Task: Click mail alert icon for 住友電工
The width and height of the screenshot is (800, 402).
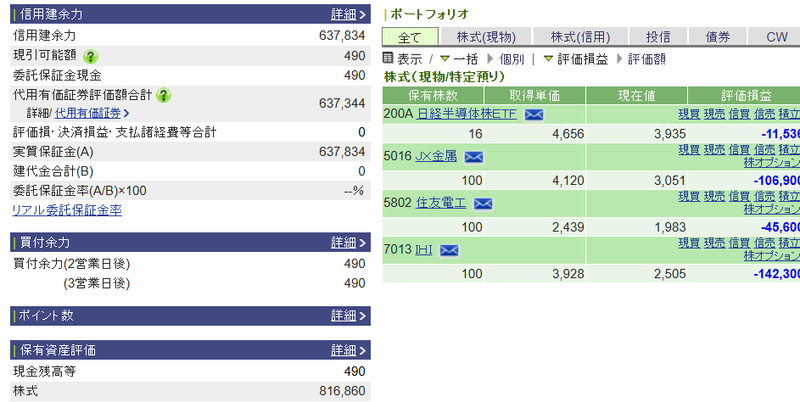Action: point(483,204)
